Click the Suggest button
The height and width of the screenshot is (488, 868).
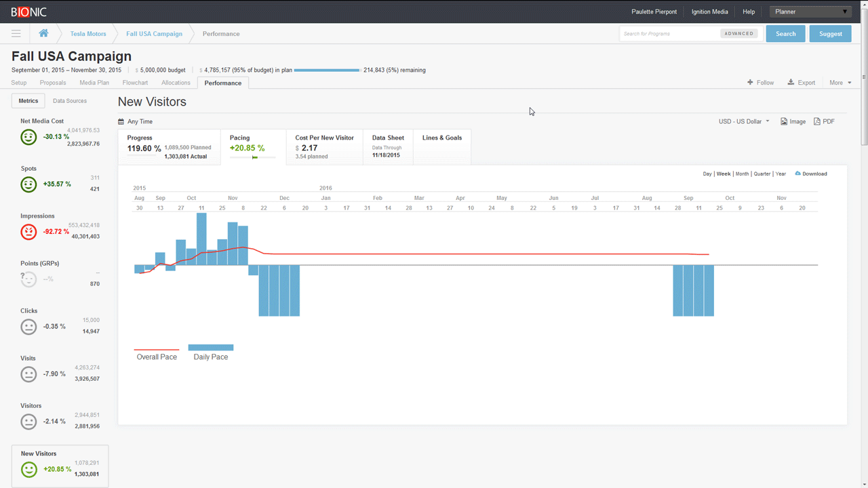[x=830, y=33]
